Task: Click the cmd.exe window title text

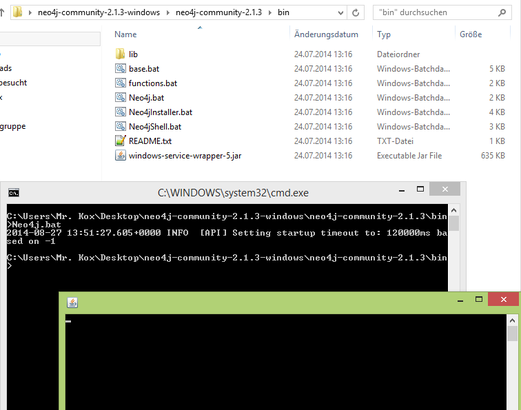Action: pos(233,193)
